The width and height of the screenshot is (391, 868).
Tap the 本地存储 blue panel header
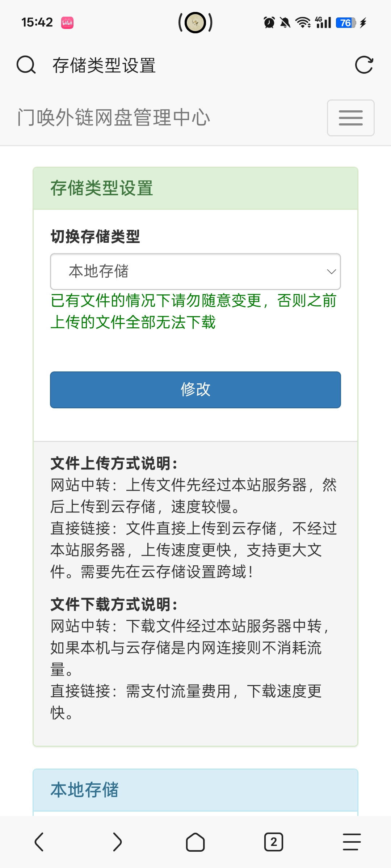tap(195, 790)
